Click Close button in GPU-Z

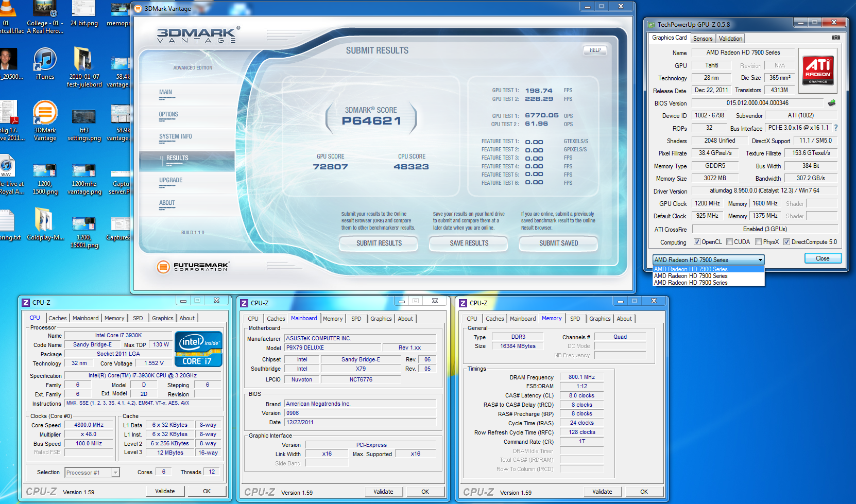pos(823,258)
